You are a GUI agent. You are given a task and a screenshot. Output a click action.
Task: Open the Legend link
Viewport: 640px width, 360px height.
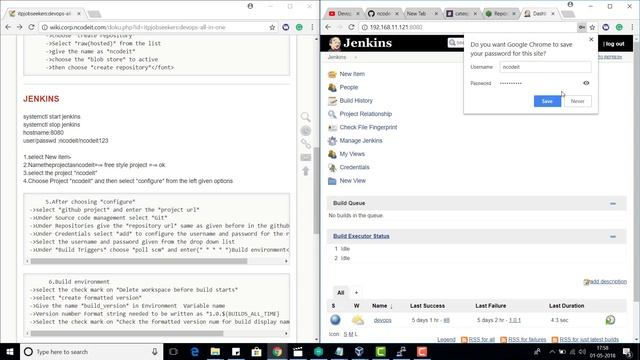[x=446, y=340]
